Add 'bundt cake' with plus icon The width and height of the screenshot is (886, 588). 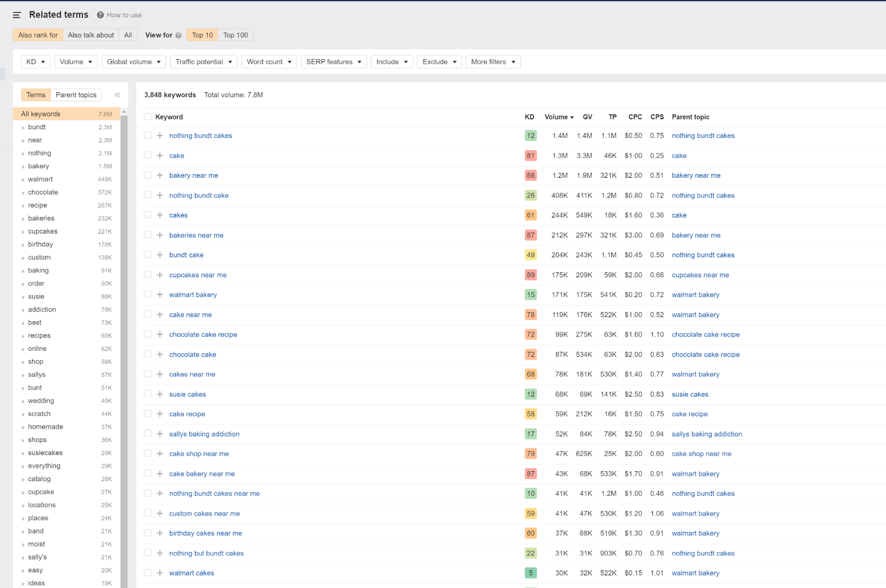click(x=159, y=255)
